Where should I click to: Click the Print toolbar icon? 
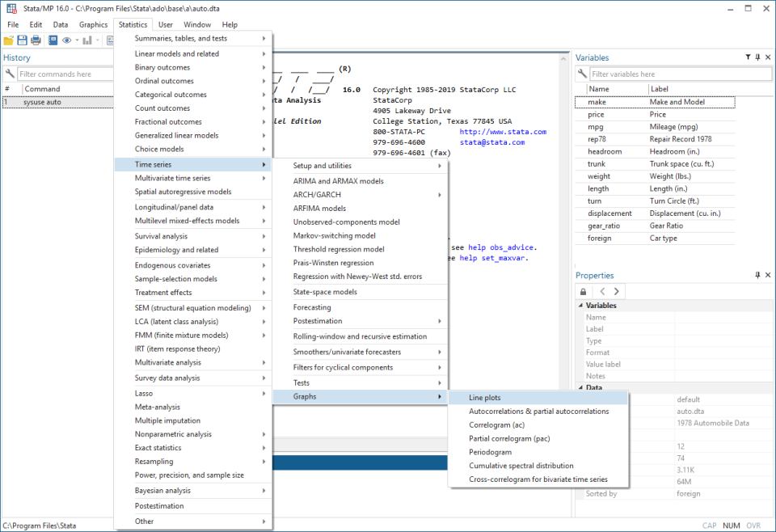pos(36,40)
